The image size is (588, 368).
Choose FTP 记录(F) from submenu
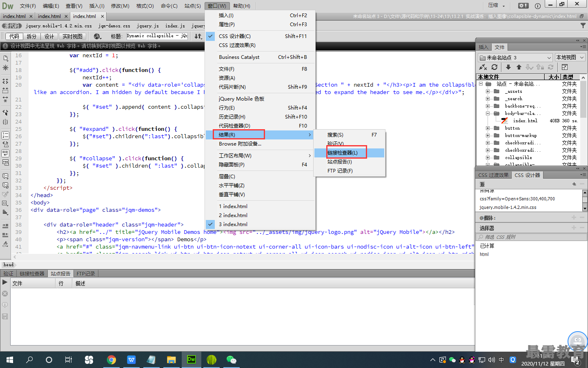pos(349,171)
